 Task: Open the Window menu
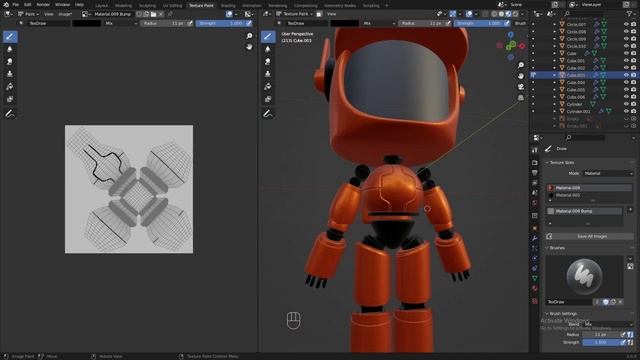tap(62, 4)
